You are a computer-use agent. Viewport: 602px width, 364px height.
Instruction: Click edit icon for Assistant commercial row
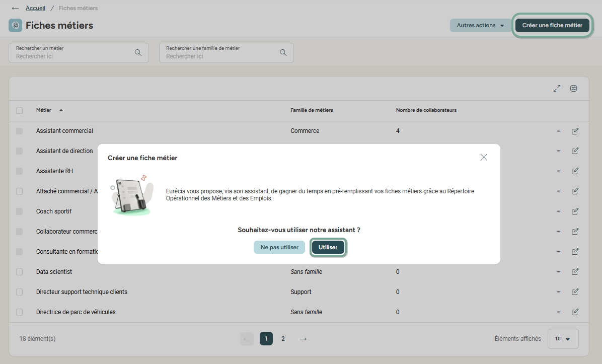(575, 131)
